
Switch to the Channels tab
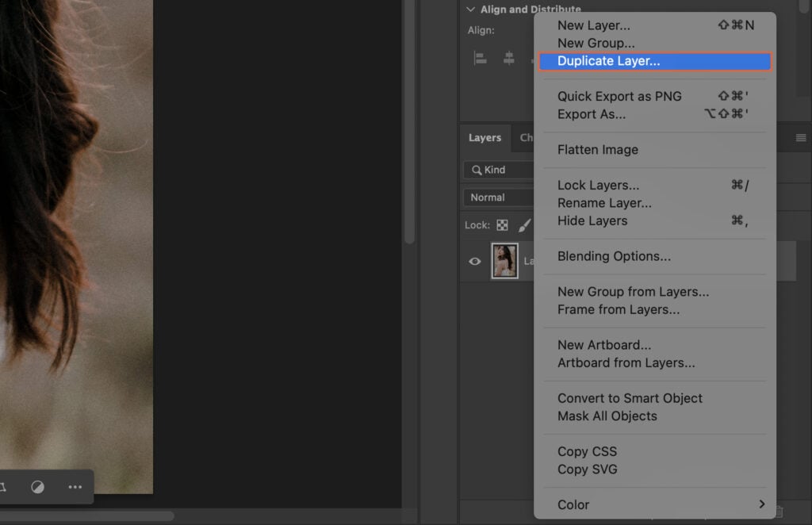pyautogui.click(x=527, y=137)
